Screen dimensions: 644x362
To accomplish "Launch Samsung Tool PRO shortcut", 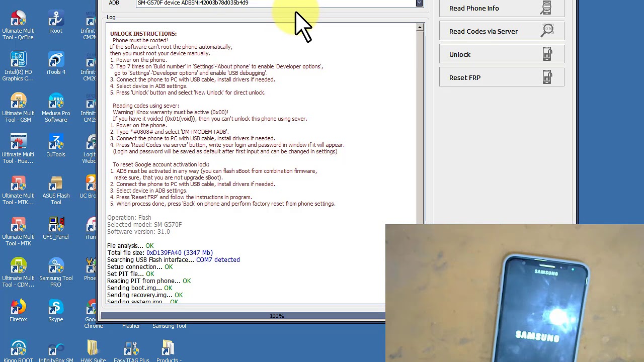I will [56, 273].
